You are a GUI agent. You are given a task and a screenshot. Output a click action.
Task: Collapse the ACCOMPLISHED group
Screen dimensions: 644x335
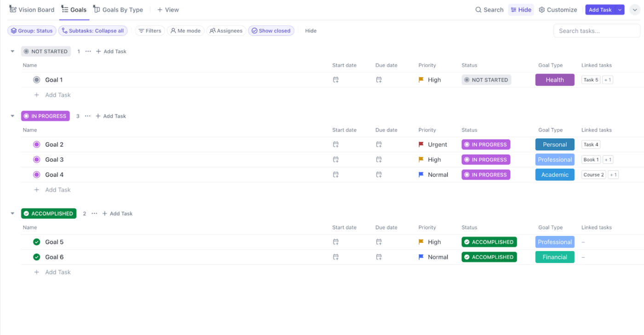click(x=12, y=213)
